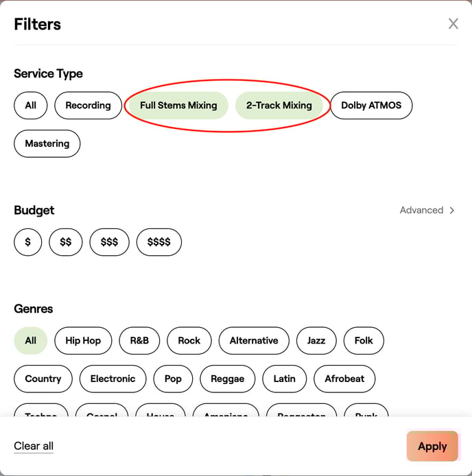
Task: Toggle the Full Stems Mixing filter
Action: pyautogui.click(x=178, y=106)
